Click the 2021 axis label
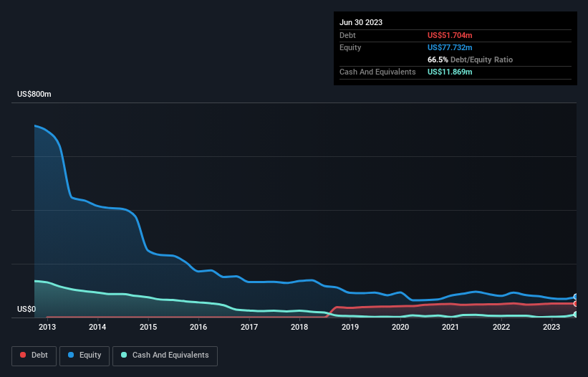Screen dimensions: 588x377 [x=450, y=327]
